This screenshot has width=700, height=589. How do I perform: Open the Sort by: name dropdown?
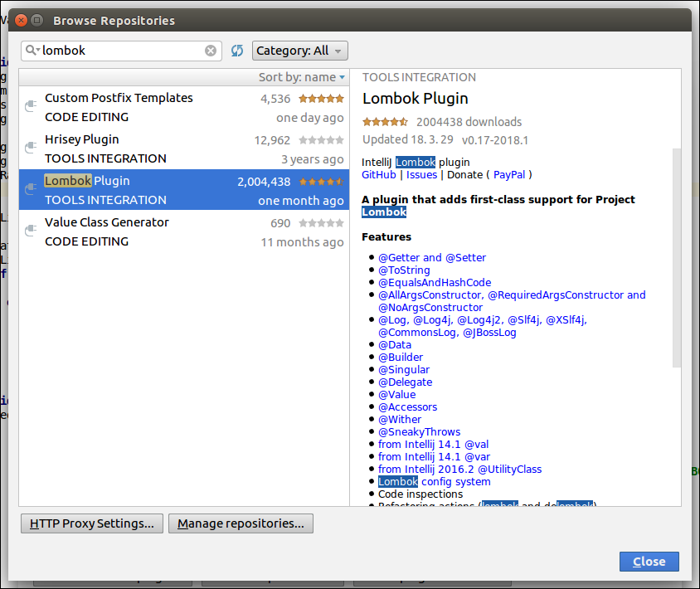[x=302, y=77]
